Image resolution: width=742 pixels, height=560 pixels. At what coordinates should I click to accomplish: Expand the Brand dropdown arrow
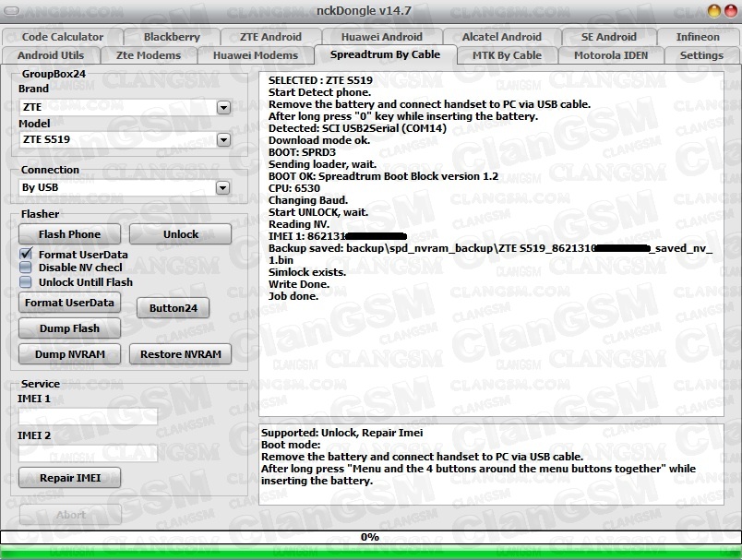(223, 107)
